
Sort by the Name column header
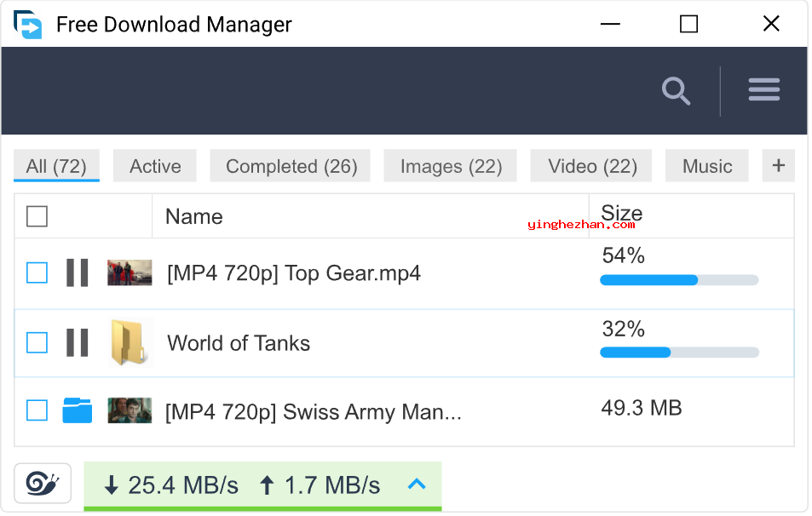coord(194,216)
